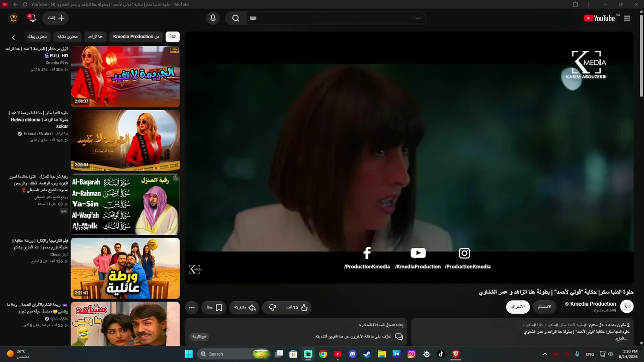Image resolution: width=644 pixels, height=362 pixels.
Task: Open the notifications bell
Action: pyautogui.click(x=32, y=18)
